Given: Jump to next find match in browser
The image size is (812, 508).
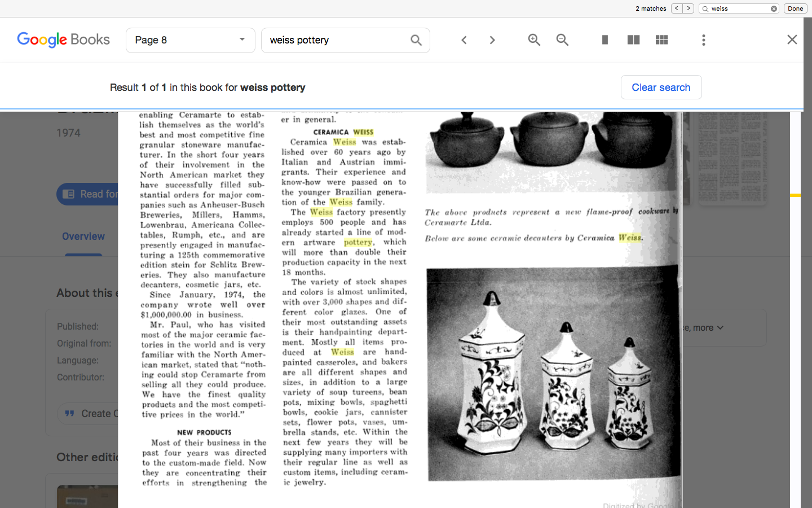Looking at the screenshot, I should coord(689,8).
